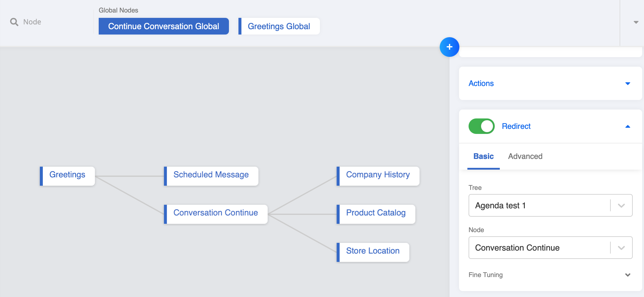The image size is (644, 297).
Task: Open the top-right caret dropdown
Action: 636,22
